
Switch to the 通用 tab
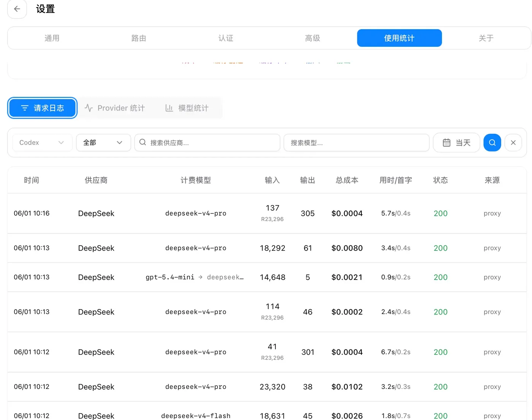coord(52,38)
